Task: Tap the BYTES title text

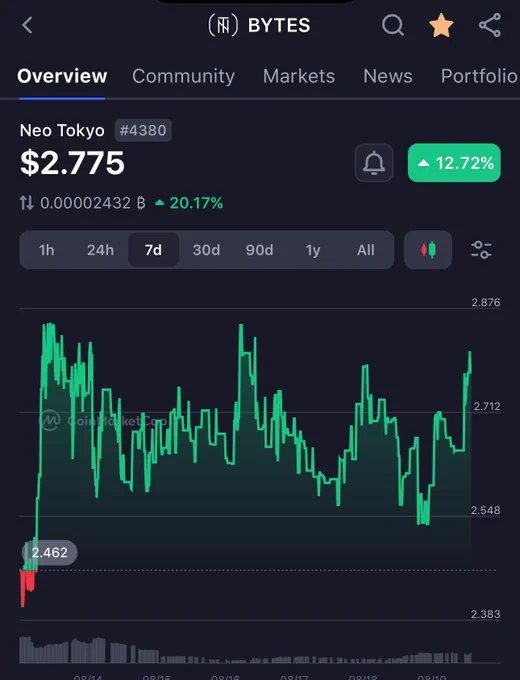Action: click(x=279, y=25)
